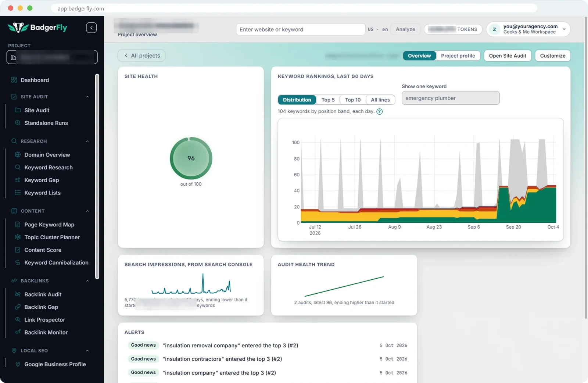
Task: Collapse the BACKLINKS section
Action: tap(87, 281)
